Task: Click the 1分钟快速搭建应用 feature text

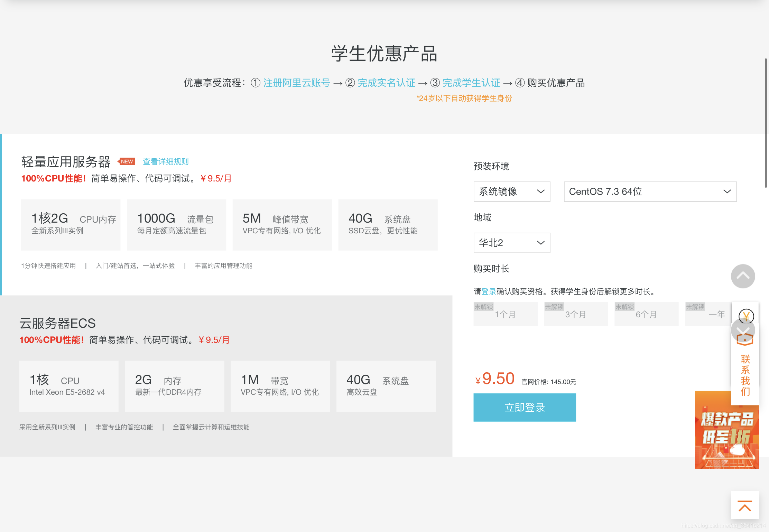Action: pos(48,265)
